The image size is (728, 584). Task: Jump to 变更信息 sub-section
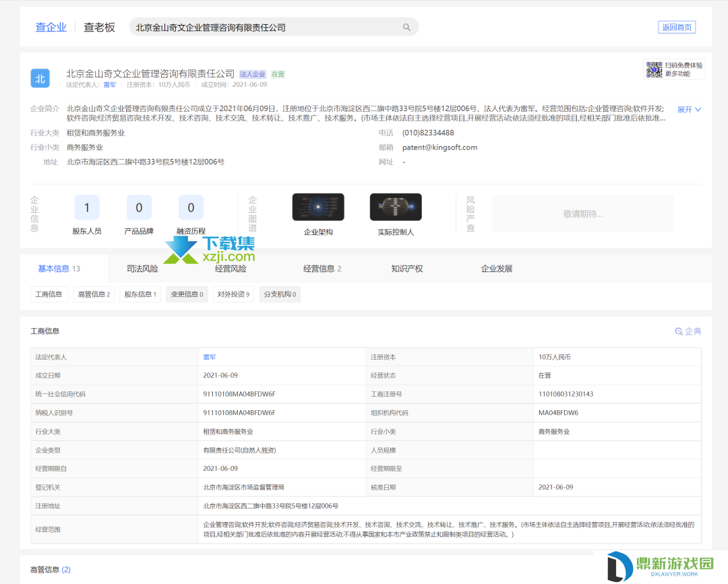click(187, 294)
